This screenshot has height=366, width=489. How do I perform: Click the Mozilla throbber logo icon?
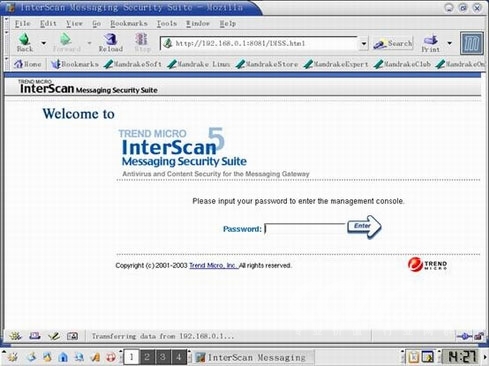[x=472, y=43]
